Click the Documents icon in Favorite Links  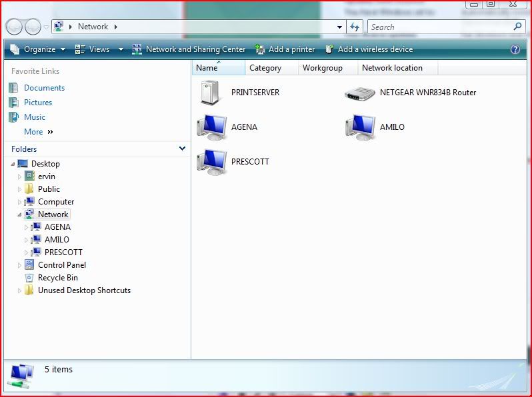(x=13, y=88)
